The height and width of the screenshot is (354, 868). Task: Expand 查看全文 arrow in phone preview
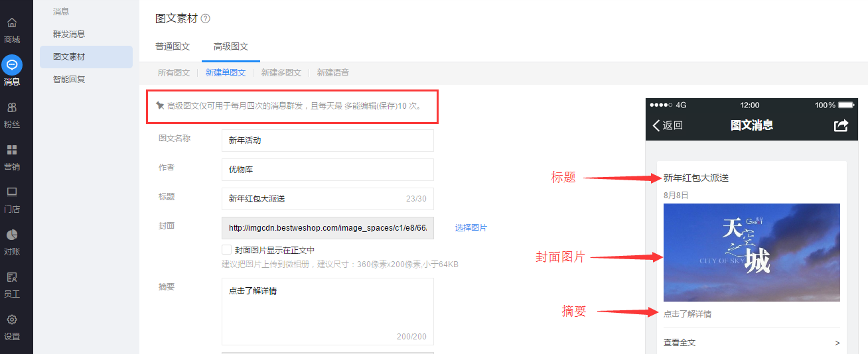[837, 343]
